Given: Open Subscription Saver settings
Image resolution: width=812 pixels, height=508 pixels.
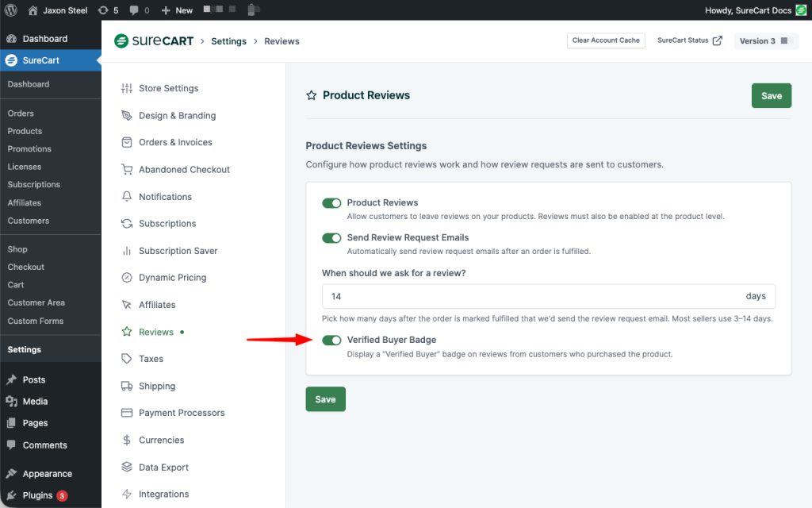Looking at the screenshot, I should click(178, 251).
